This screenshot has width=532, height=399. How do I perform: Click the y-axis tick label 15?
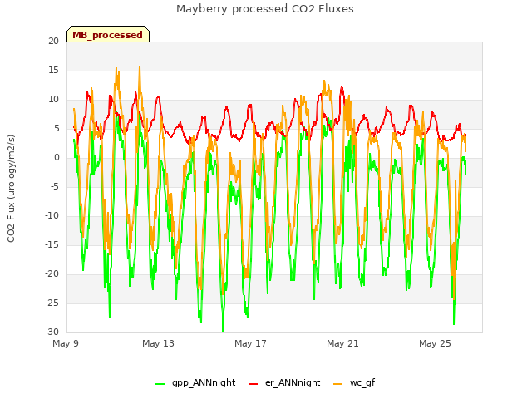(53, 70)
